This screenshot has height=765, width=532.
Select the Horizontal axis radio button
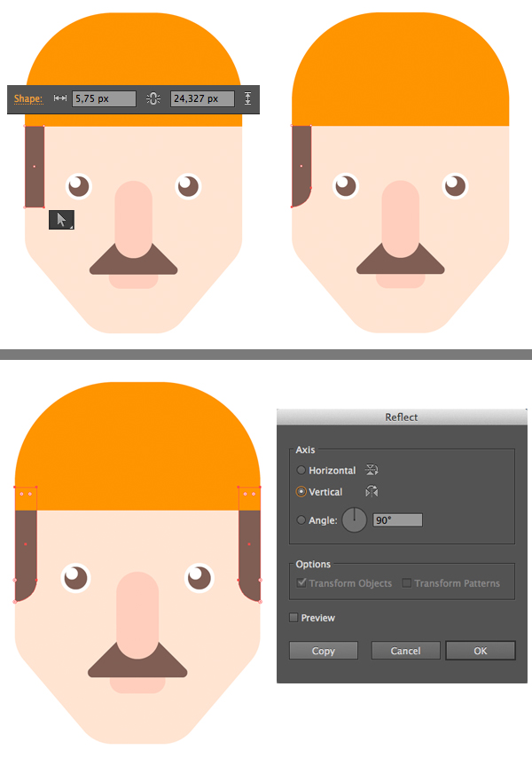[x=301, y=471]
